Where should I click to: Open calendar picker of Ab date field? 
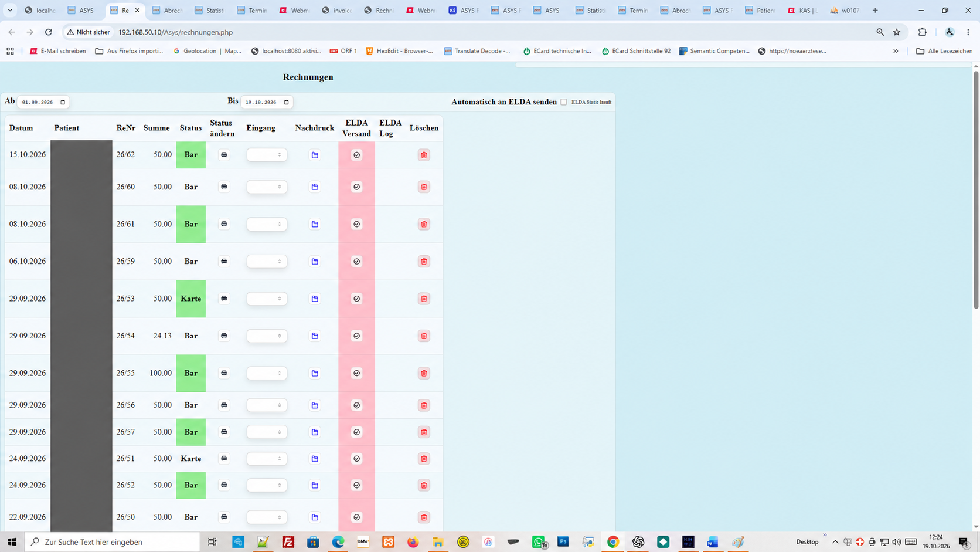(x=63, y=102)
